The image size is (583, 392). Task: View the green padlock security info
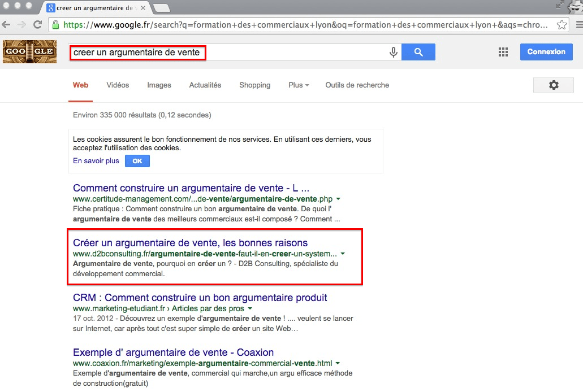tap(55, 25)
